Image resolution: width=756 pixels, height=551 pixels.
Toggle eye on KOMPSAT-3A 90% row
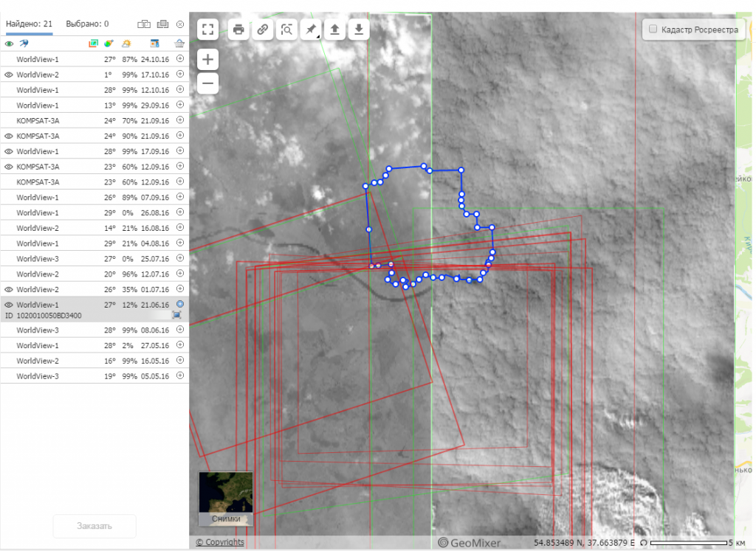click(x=9, y=136)
